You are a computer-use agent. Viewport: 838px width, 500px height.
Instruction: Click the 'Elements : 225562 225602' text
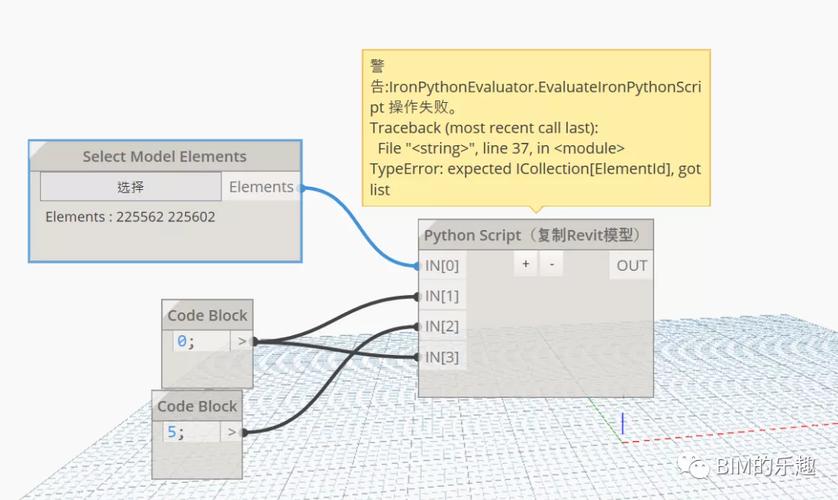(x=130, y=217)
